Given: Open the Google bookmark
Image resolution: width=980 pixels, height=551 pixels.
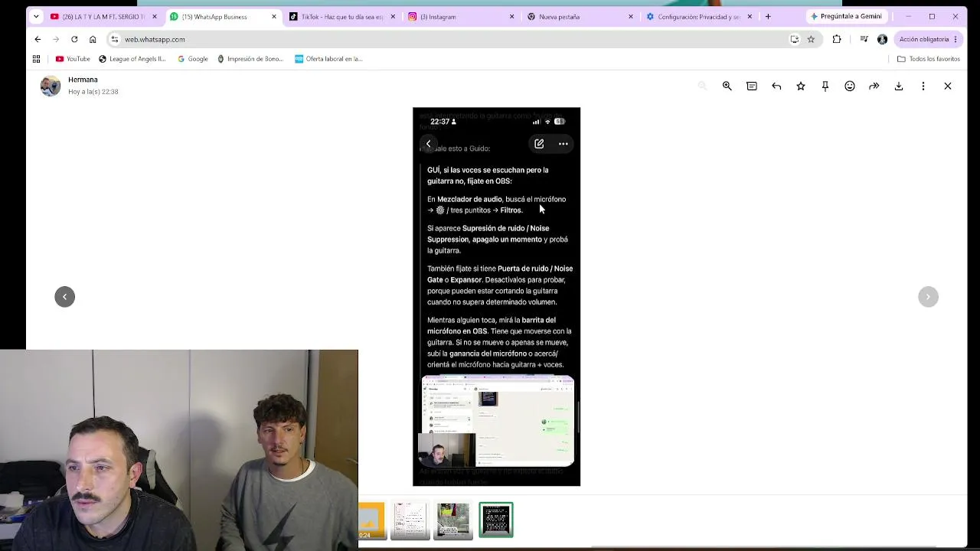Looking at the screenshot, I should point(193,59).
